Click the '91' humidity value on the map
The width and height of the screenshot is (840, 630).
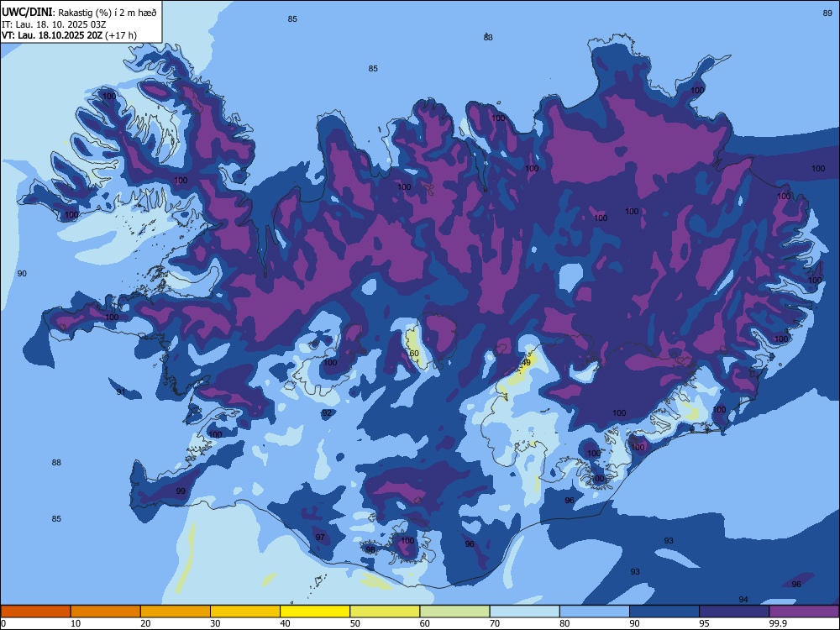pos(121,391)
